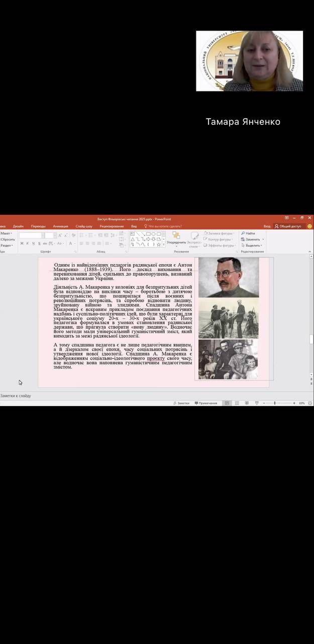Screen dimensions: 314x644
Task: Toggle Заметки notes pane
Action: point(181,403)
